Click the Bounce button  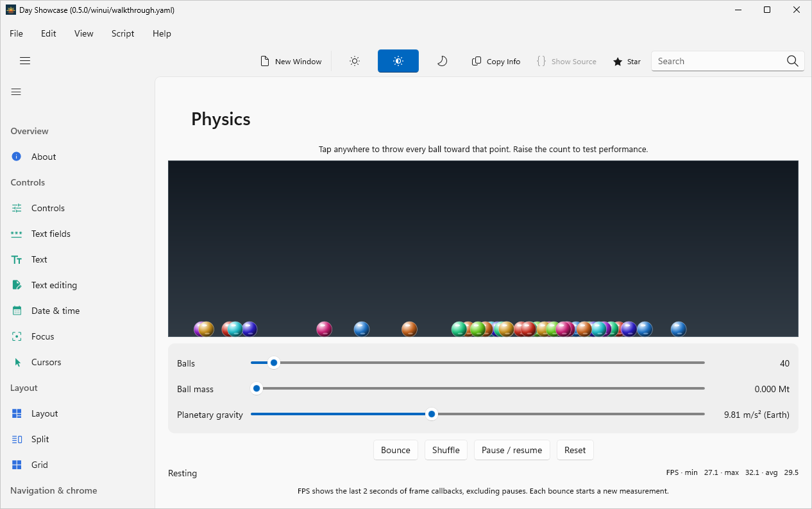pos(396,450)
